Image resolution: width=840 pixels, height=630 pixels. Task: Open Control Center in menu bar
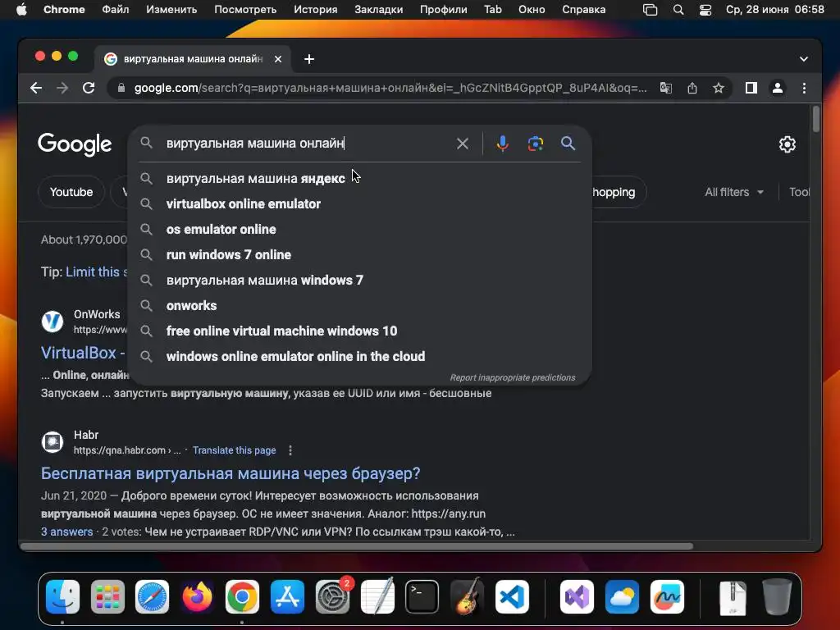coord(705,10)
